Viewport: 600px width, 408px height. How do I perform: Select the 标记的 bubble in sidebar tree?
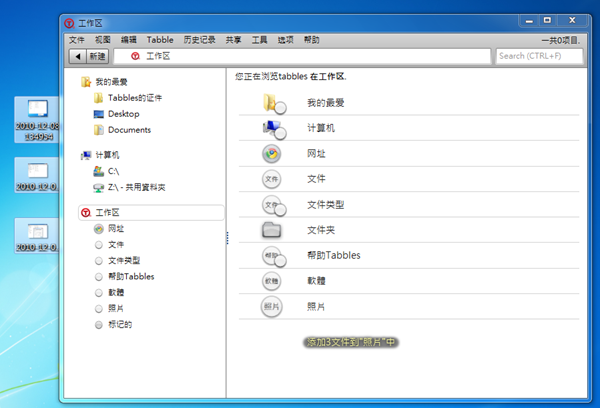[x=99, y=325]
